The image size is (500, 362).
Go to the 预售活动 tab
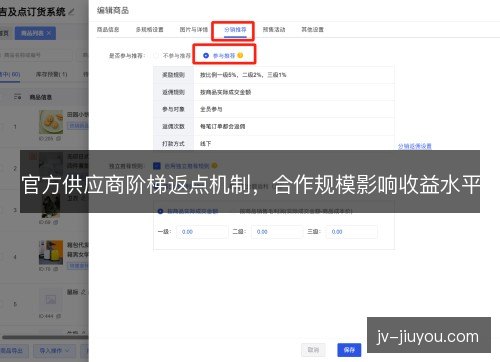point(274,29)
